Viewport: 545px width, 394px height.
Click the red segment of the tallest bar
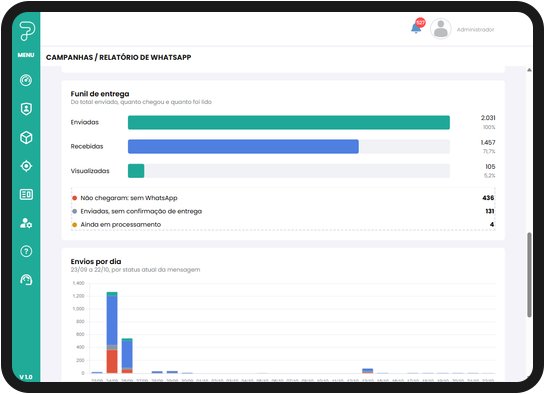click(112, 361)
